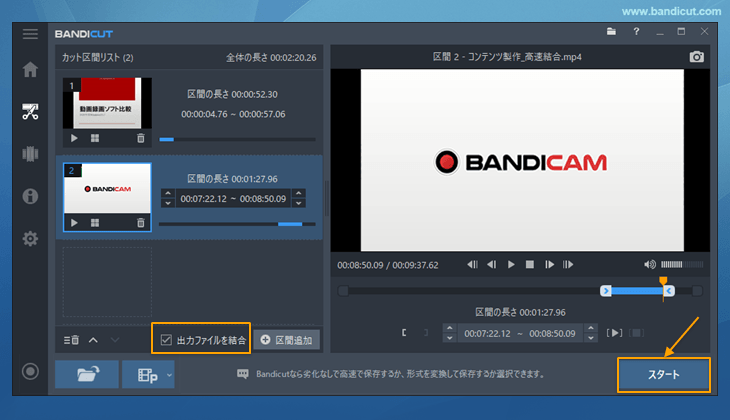The image size is (730, 420).
Task: Play the selected segment range button
Action: pos(615,333)
